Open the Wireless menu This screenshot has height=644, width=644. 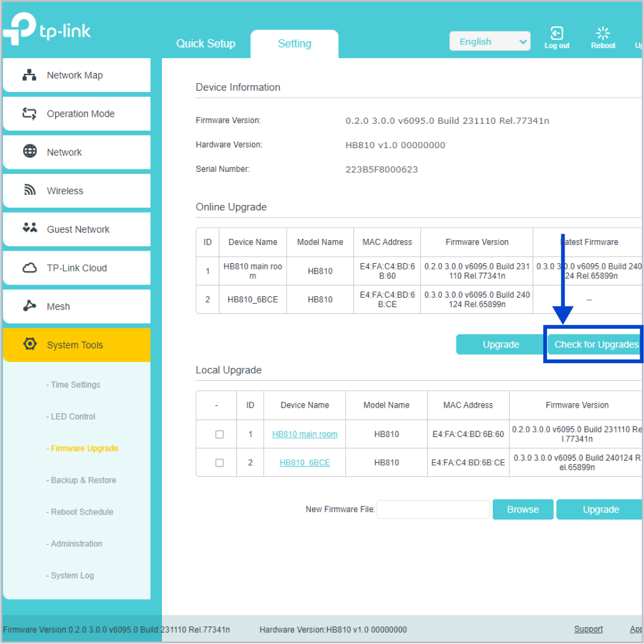[x=77, y=191]
